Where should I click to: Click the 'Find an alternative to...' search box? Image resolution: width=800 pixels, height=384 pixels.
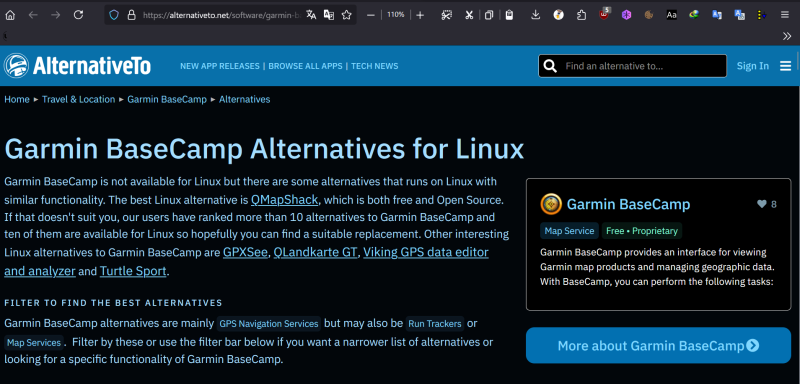[633, 66]
